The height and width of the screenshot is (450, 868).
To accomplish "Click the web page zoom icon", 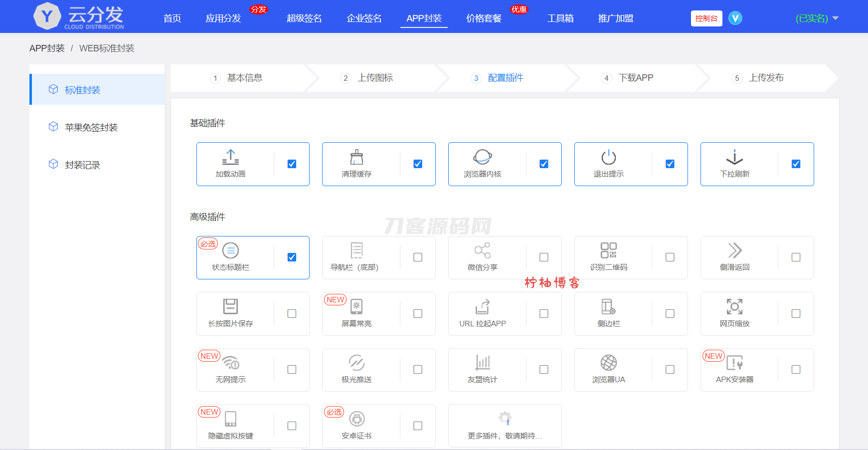I will [734, 306].
